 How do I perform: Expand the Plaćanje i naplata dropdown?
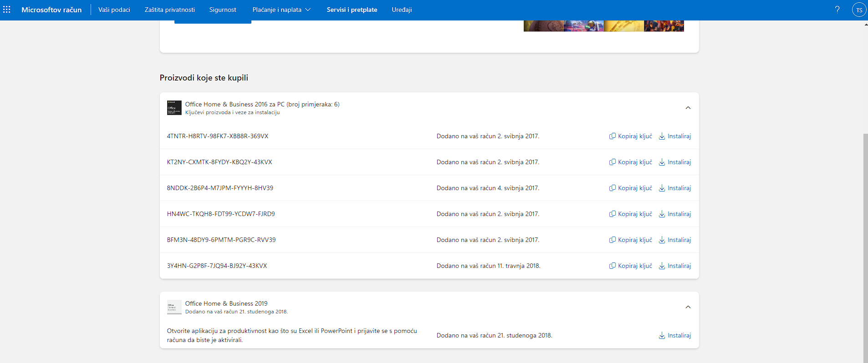281,10
